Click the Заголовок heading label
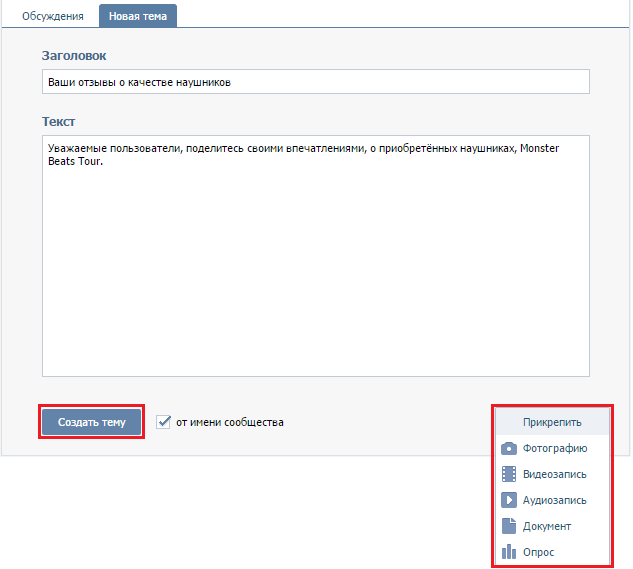The width and height of the screenshot is (633, 569). coord(74,55)
